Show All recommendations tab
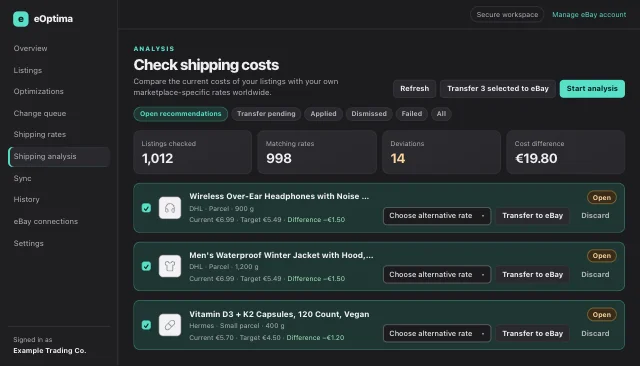The width and height of the screenshot is (640, 366). pyautogui.click(x=441, y=114)
